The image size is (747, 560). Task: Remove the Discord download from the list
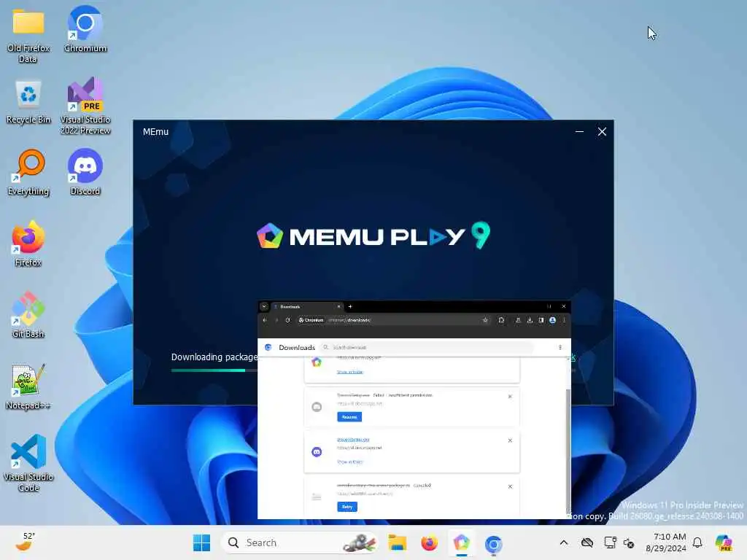point(510,440)
